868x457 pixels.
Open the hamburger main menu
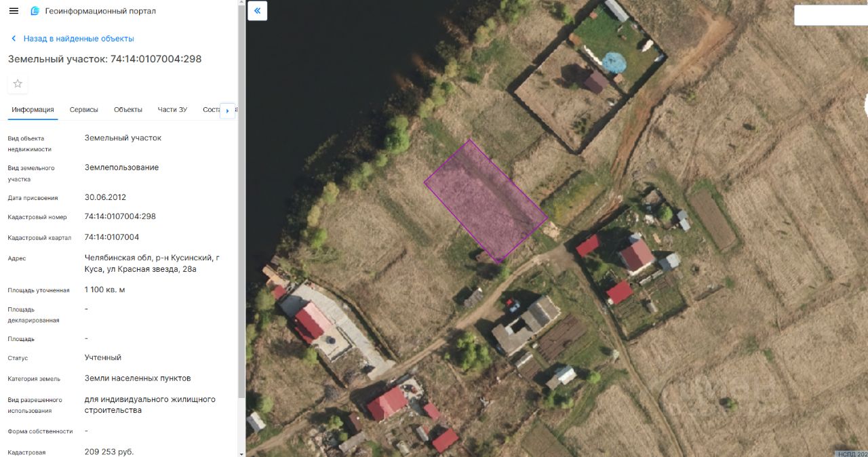(14, 11)
